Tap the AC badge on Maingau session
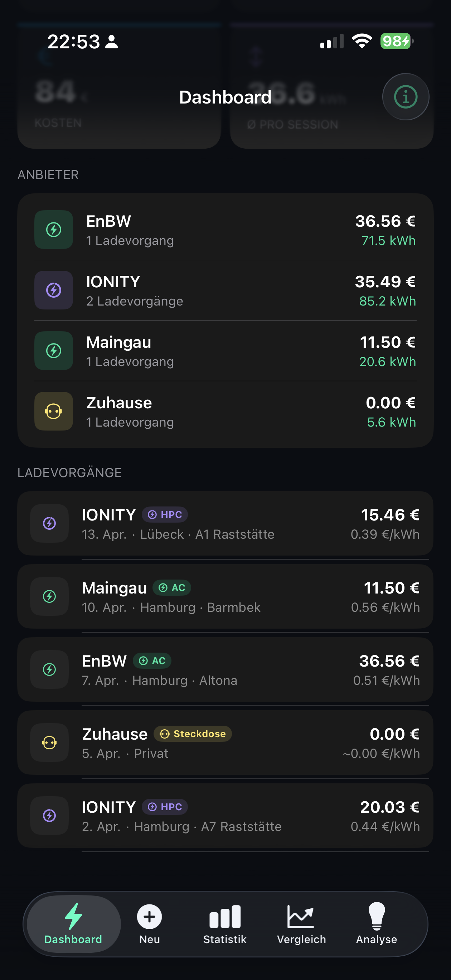 click(x=172, y=588)
